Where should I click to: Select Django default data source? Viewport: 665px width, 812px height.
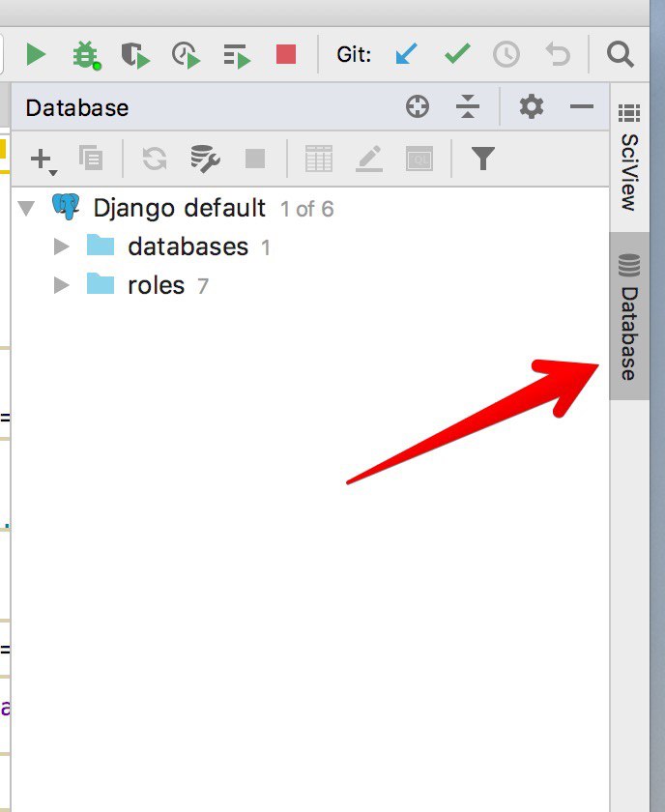coord(179,208)
